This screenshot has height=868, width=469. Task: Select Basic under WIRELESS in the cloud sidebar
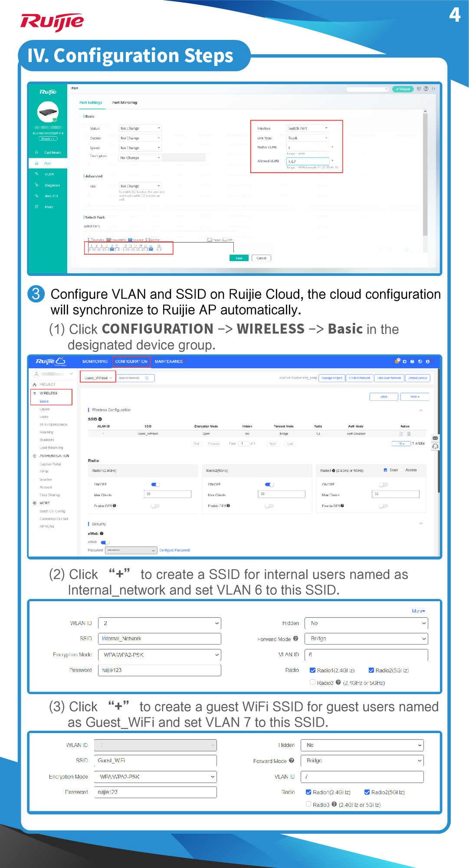44,401
